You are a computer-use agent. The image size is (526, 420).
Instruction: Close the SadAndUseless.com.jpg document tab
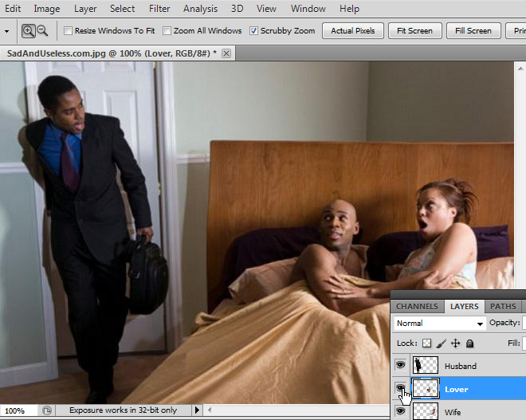(x=226, y=53)
